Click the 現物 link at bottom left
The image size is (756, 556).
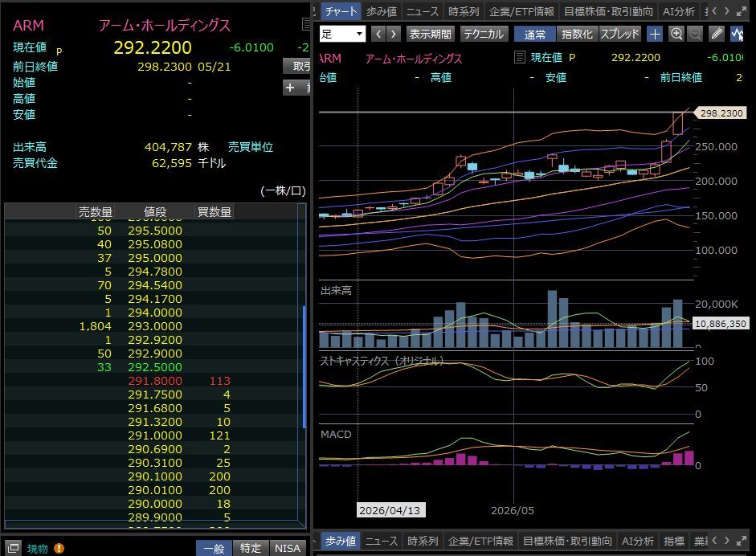click(x=38, y=549)
